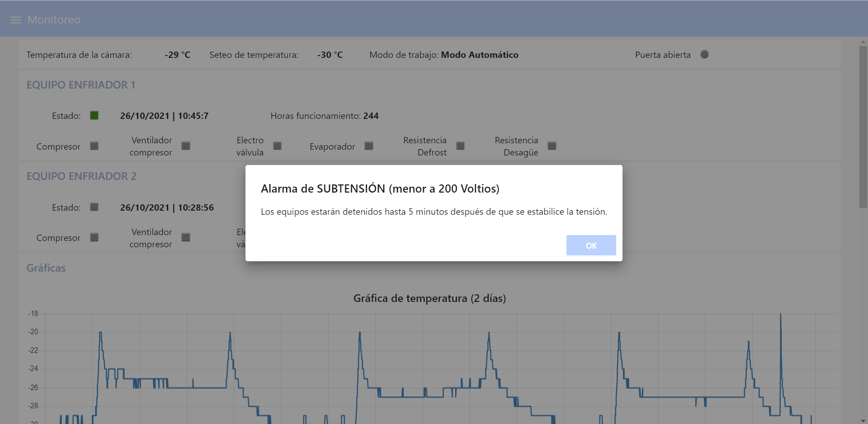Click the Estado indicator for Enfriador 2

[94, 207]
